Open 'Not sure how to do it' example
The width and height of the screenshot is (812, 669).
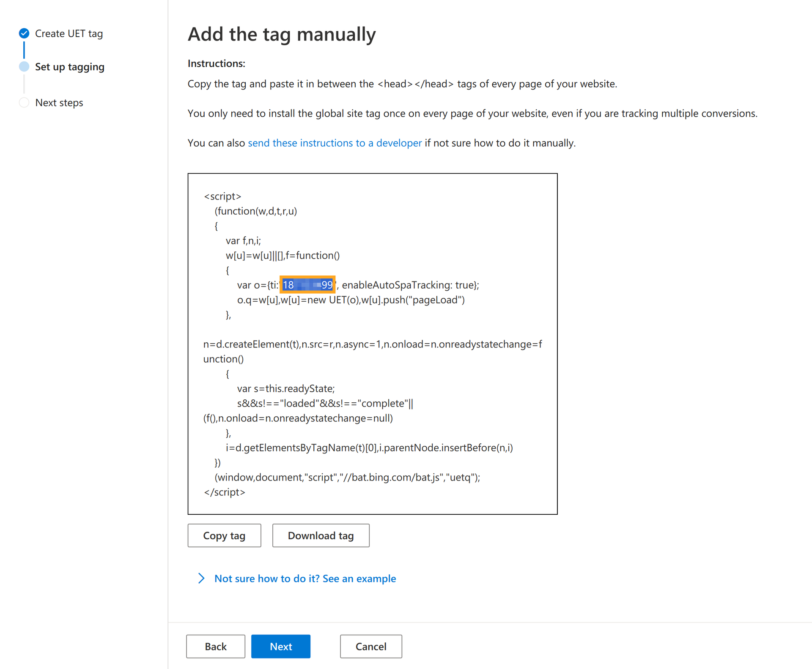click(305, 578)
